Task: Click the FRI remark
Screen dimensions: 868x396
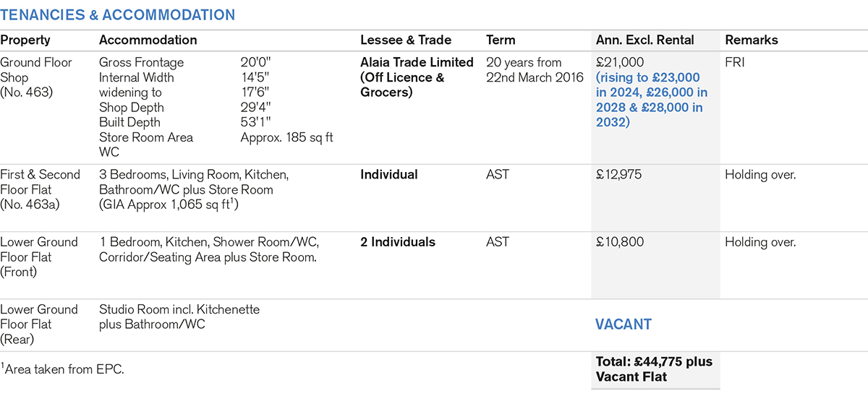Action: coord(735,62)
